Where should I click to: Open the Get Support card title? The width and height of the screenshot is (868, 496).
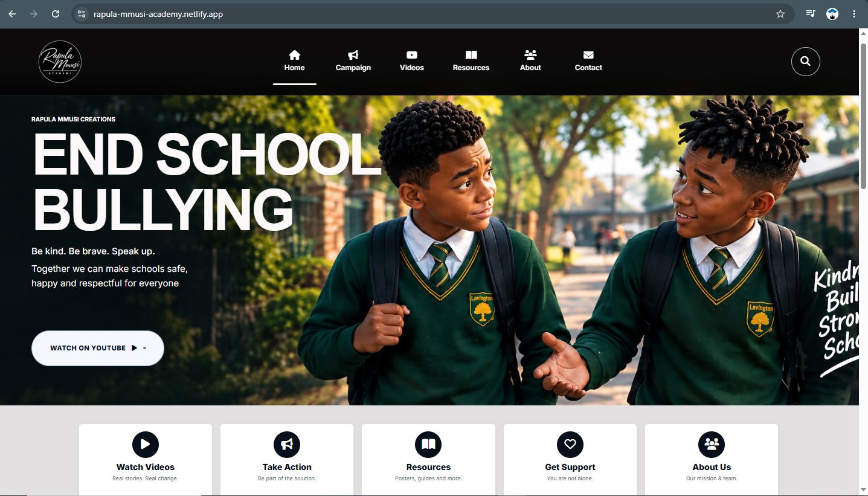coord(570,467)
